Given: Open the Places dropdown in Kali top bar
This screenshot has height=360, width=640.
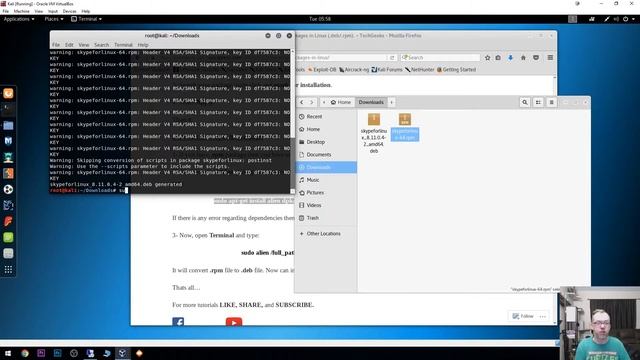Looking at the screenshot, I should tap(54, 19).
